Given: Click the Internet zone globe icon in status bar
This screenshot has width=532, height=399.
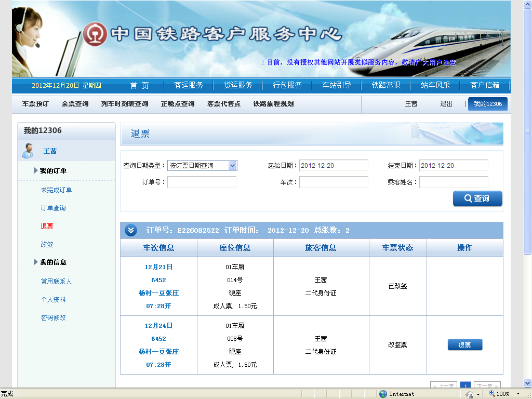Looking at the screenshot, I should coord(383,394).
